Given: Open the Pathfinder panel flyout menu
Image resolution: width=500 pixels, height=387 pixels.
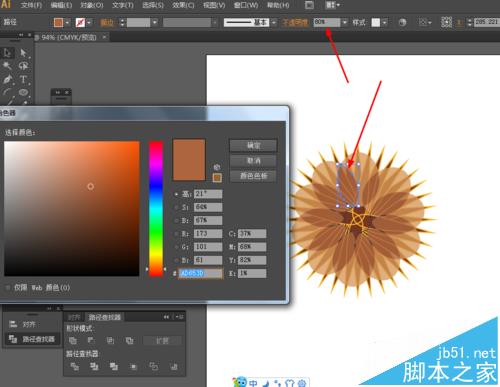Looking at the screenshot, I should (180, 317).
